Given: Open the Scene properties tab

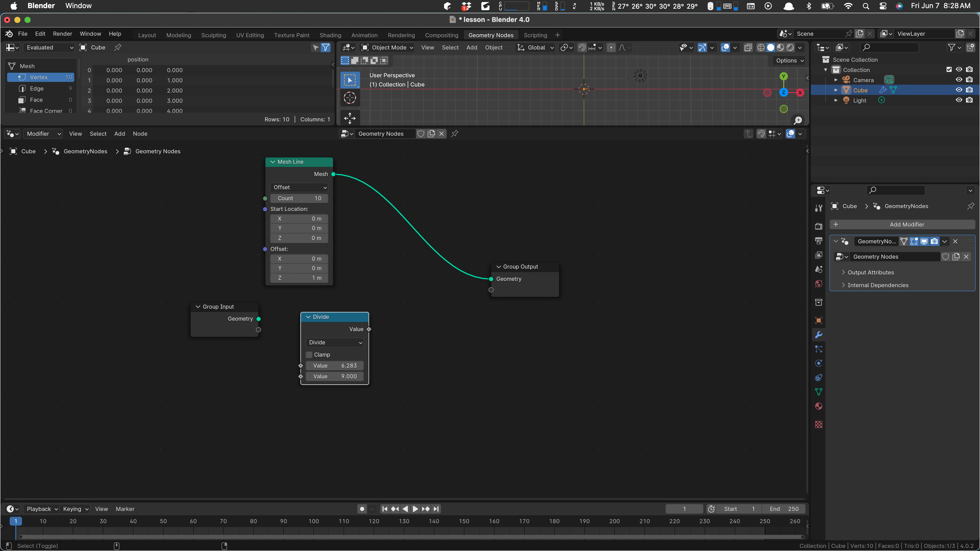Looking at the screenshot, I should coord(819,269).
